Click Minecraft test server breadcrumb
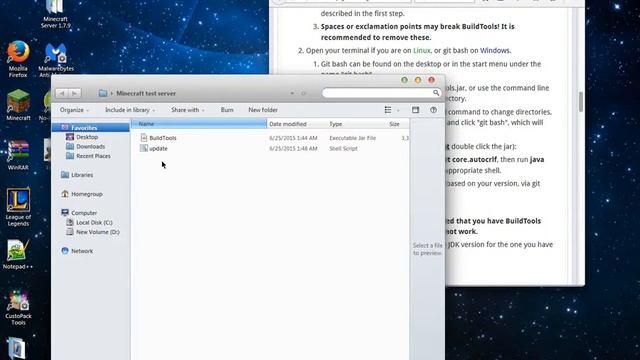 point(146,93)
